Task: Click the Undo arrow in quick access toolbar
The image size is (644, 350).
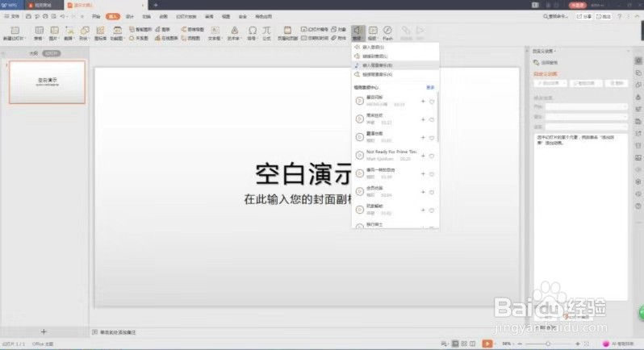Action: (x=63, y=16)
